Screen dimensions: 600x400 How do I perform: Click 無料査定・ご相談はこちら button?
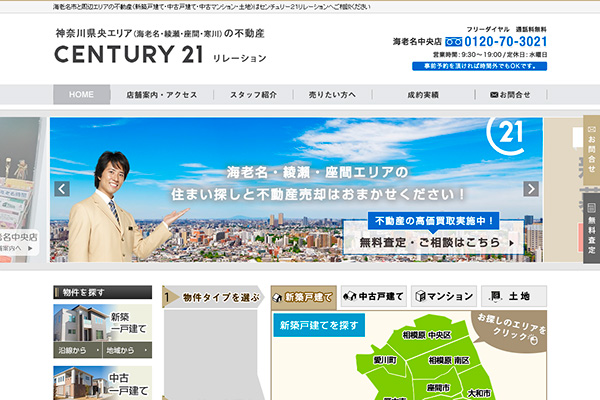(434, 242)
